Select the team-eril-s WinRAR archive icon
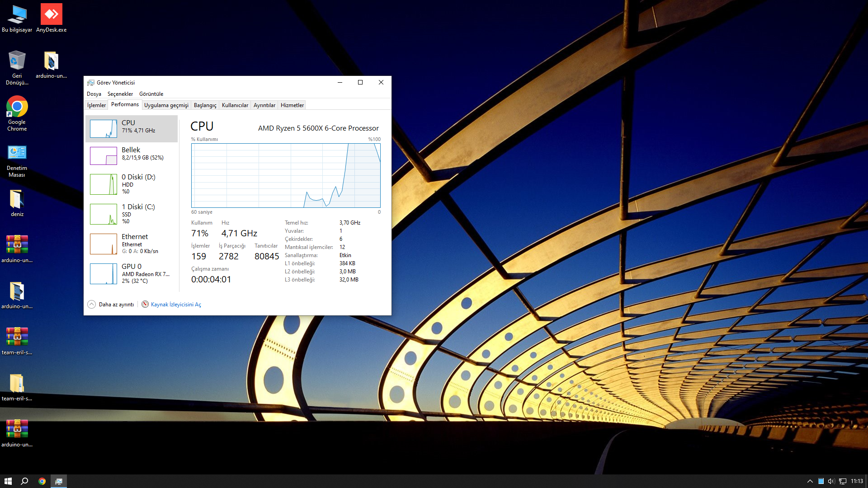The image size is (868, 488). [17, 341]
